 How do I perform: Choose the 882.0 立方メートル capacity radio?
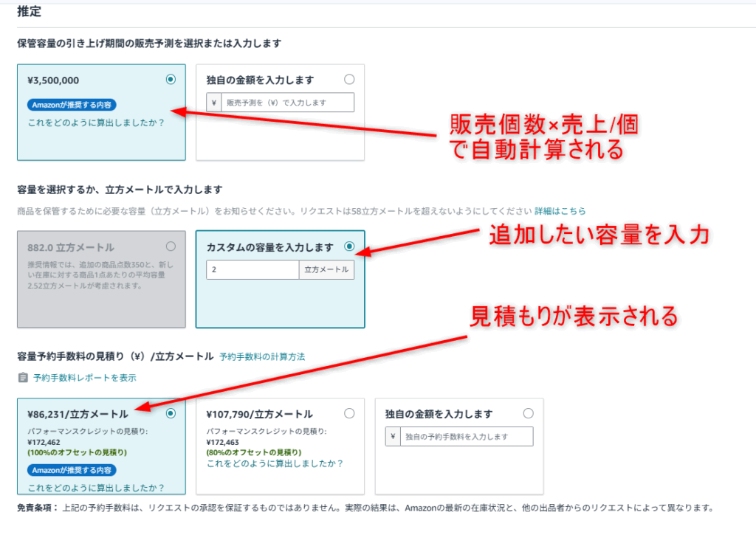pyautogui.click(x=171, y=246)
